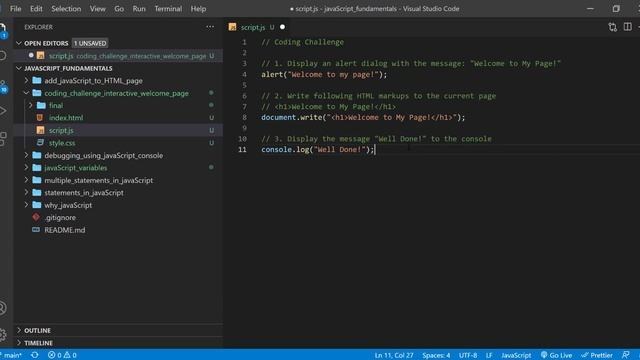This screenshot has width=640, height=360.
Task: Click Spaces: 4 indentation setting
Action: (436, 355)
